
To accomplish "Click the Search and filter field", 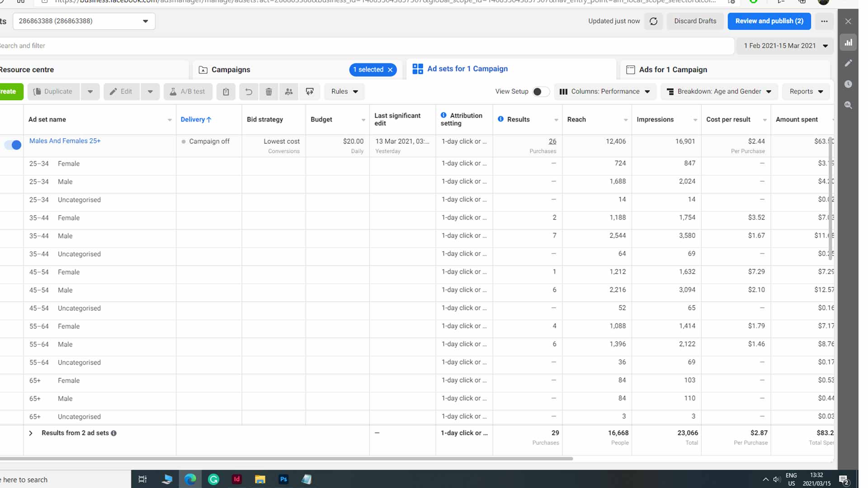I will [366, 46].
